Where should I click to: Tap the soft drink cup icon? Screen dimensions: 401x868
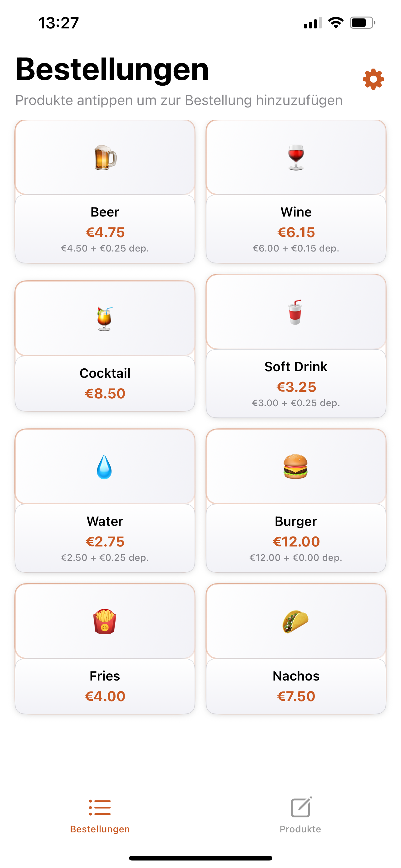pos(295,312)
